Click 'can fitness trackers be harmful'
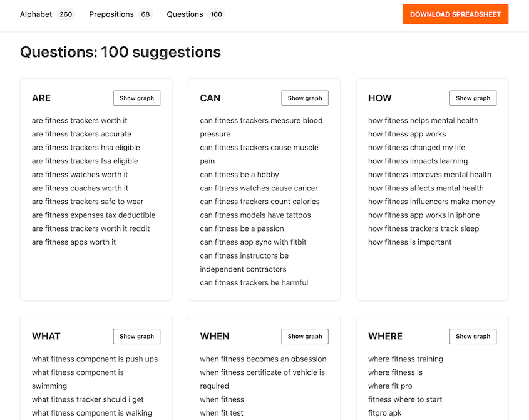 (x=254, y=282)
